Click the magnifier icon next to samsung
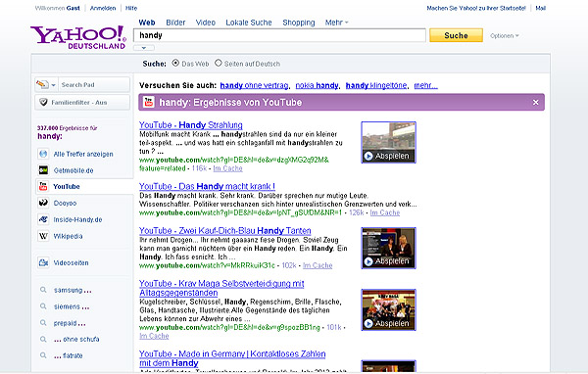The height and width of the screenshot is (374, 588). click(x=43, y=290)
